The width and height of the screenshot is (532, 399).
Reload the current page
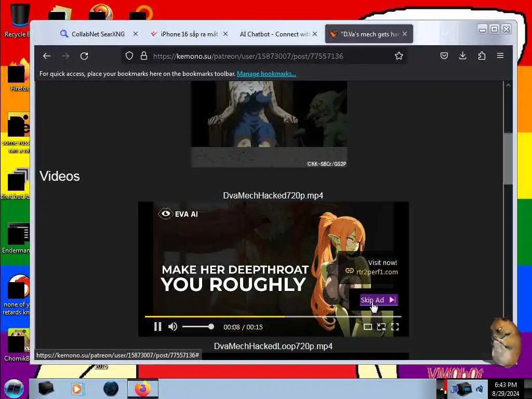[84, 56]
